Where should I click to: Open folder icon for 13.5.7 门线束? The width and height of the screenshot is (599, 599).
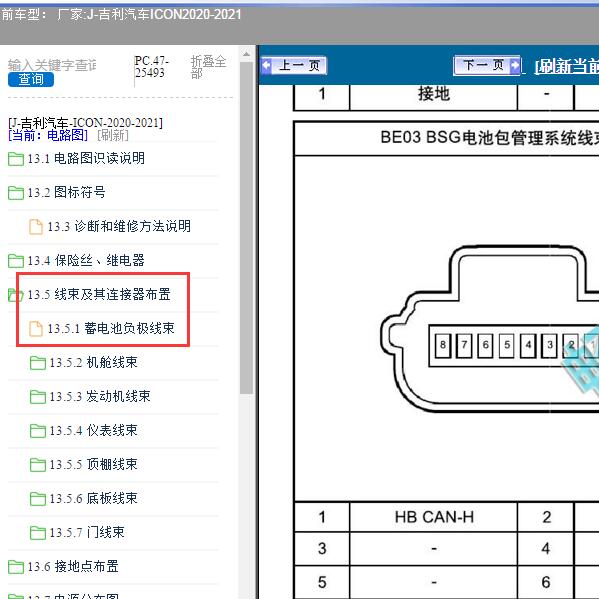(x=38, y=533)
